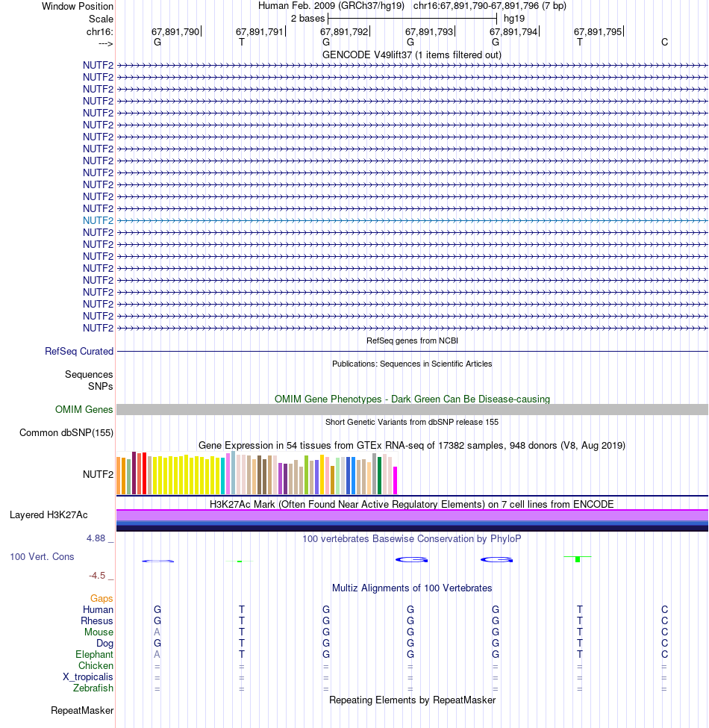Click the 'Window Position' label

coord(78,7)
